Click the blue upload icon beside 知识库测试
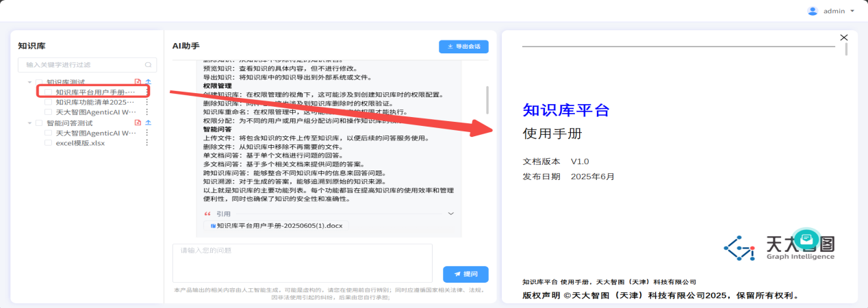Screen dimensions: 868x308 coord(147,82)
